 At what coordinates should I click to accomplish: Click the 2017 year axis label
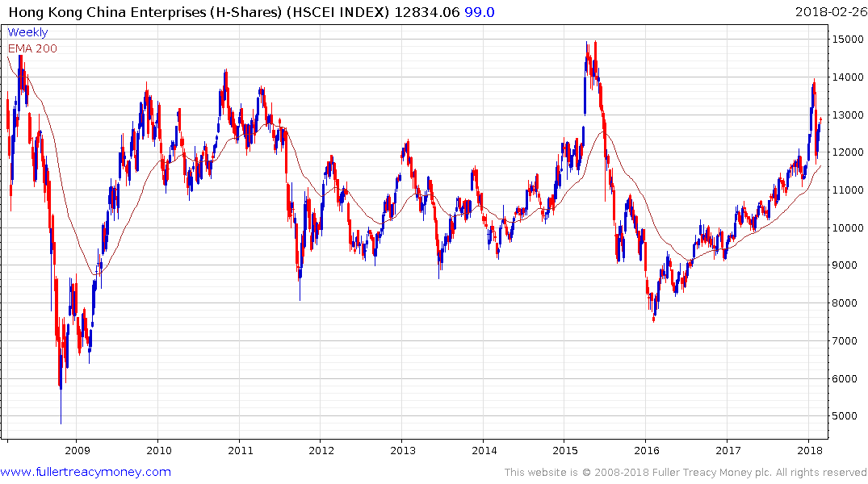[728, 450]
